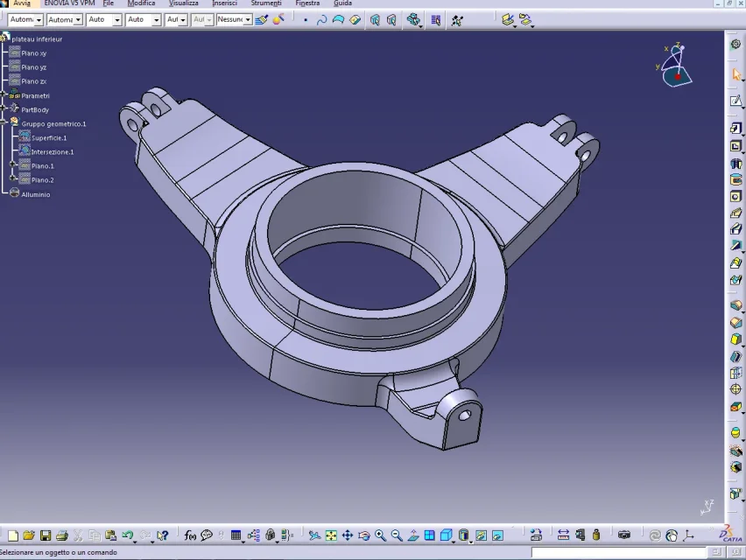Choose the Groove tool
This screenshot has height=560, width=746.
click(735, 179)
